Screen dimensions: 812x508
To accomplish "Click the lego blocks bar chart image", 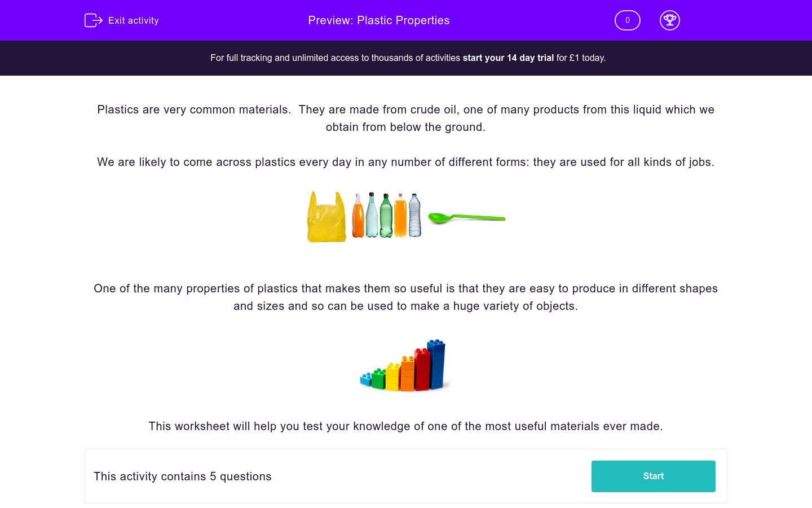I will click(x=404, y=366).
